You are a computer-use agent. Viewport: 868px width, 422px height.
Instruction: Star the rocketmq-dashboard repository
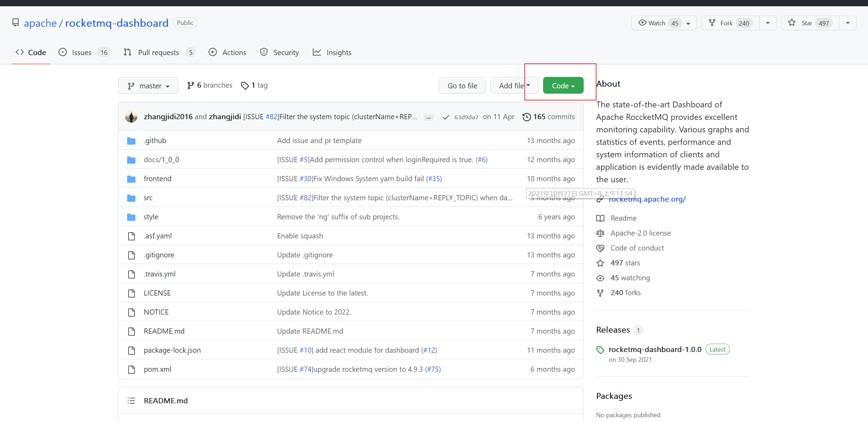tap(810, 23)
